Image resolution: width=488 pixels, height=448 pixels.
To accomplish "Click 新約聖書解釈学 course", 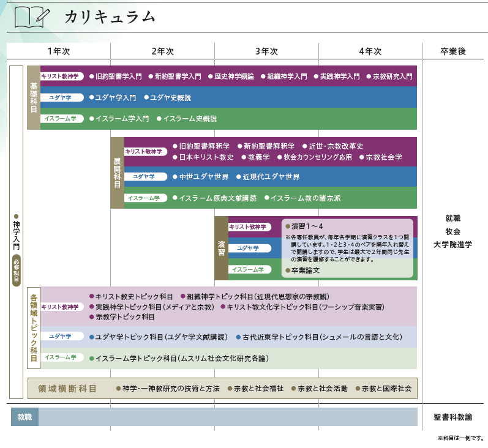I will (266, 146).
